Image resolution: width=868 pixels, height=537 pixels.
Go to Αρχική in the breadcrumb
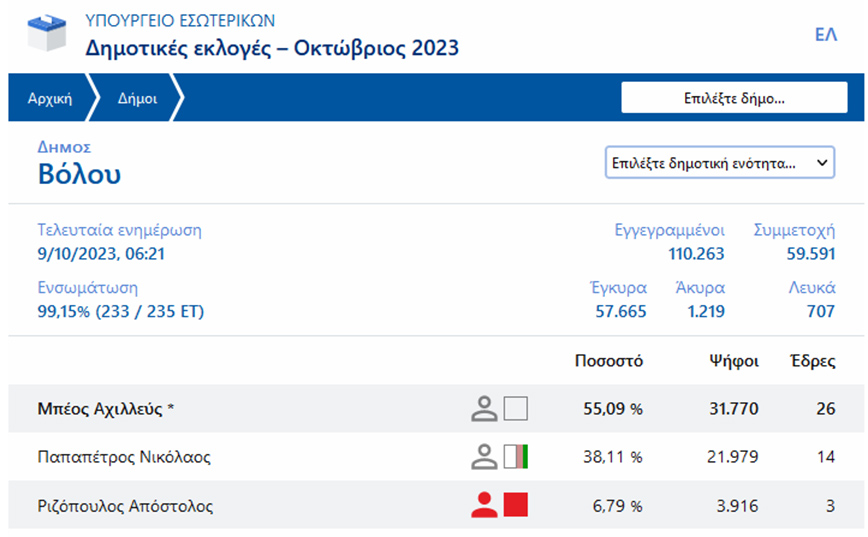point(50,98)
